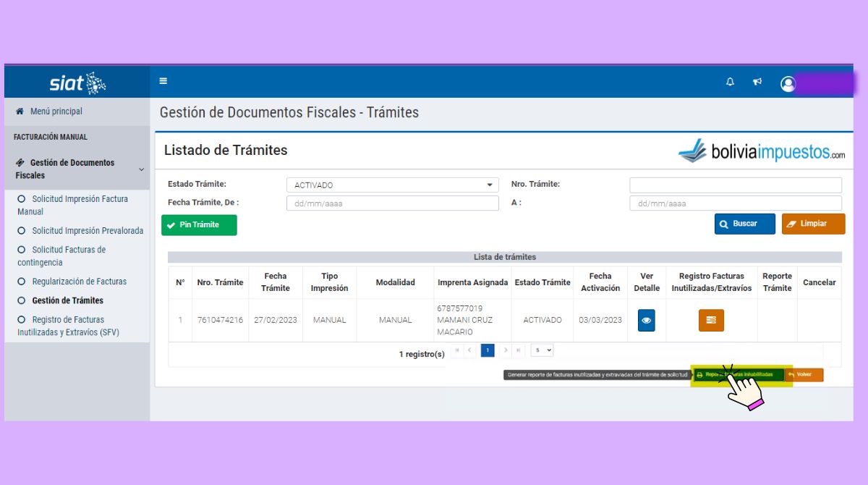This screenshot has width=868, height=485.
Task: Open the notifications bell icon
Action: (730, 82)
